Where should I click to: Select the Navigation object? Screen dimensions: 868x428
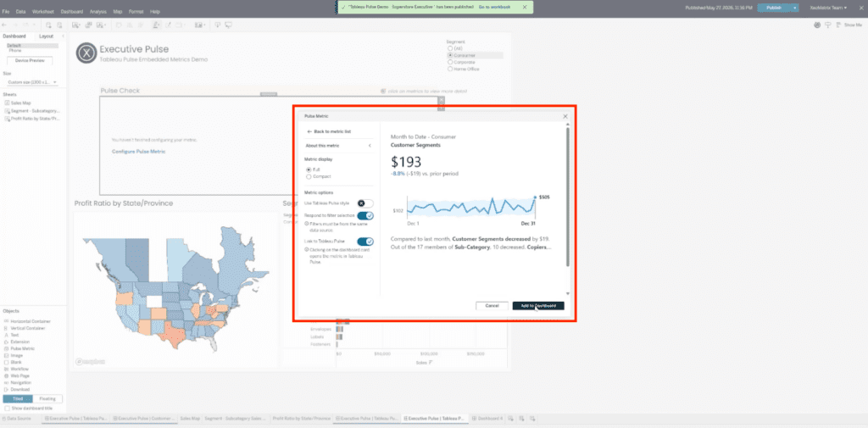tap(18, 382)
